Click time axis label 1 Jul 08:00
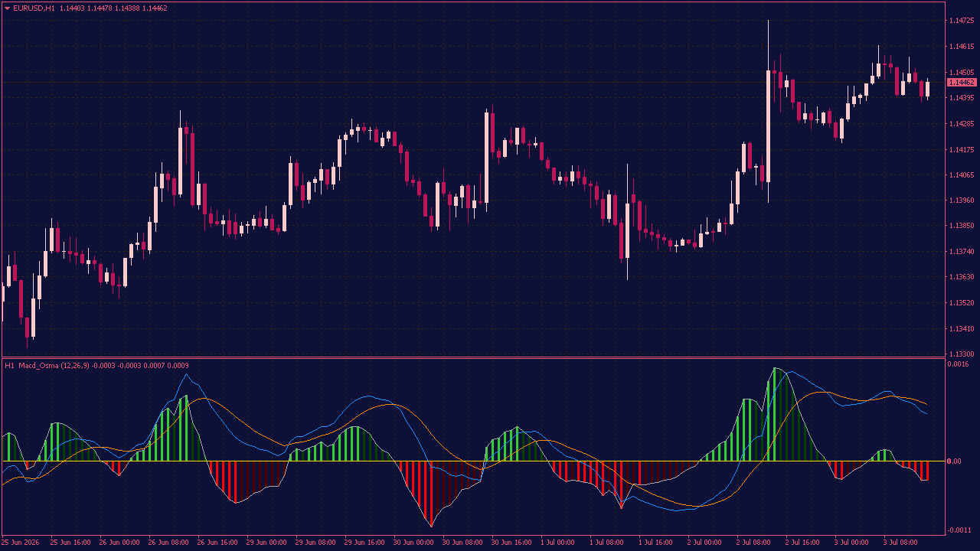 tap(607, 543)
